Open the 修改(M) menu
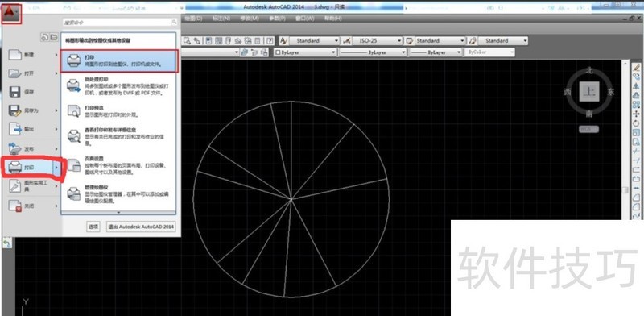644x316 pixels. [x=250, y=19]
